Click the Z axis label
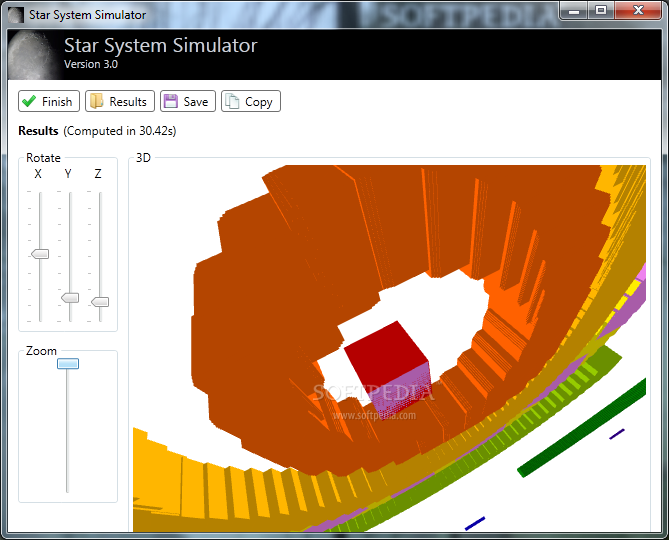Screen dimensions: 669x540 click(98, 174)
